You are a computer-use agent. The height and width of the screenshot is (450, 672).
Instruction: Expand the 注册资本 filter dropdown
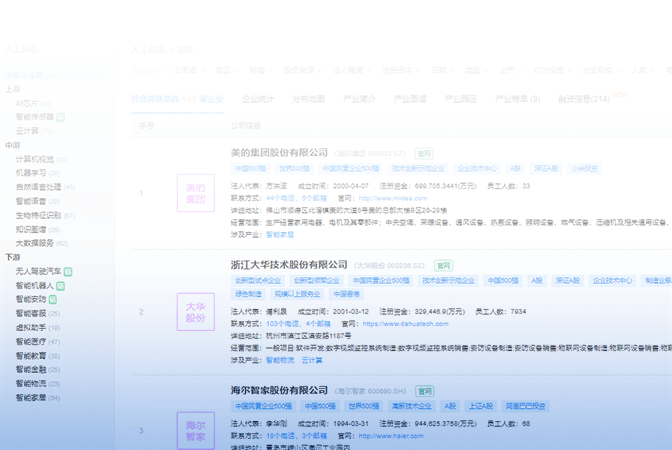click(394, 71)
